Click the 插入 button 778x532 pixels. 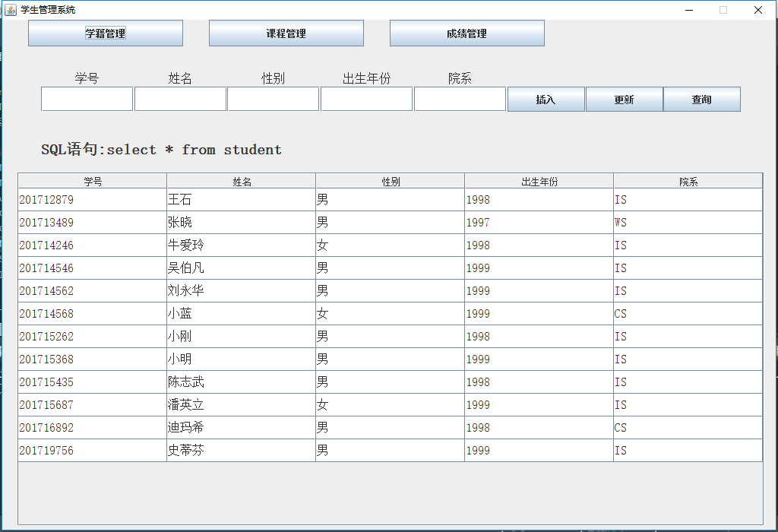546,100
